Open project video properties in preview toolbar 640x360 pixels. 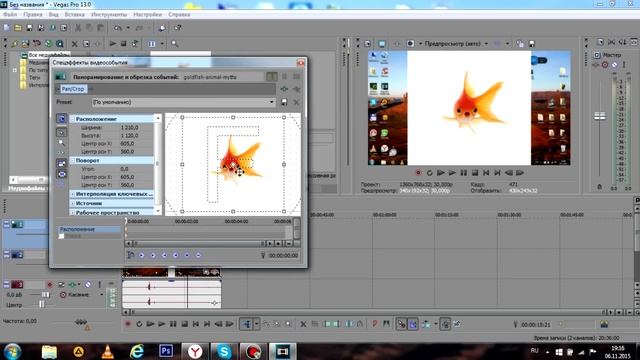(x=368, y=44)
